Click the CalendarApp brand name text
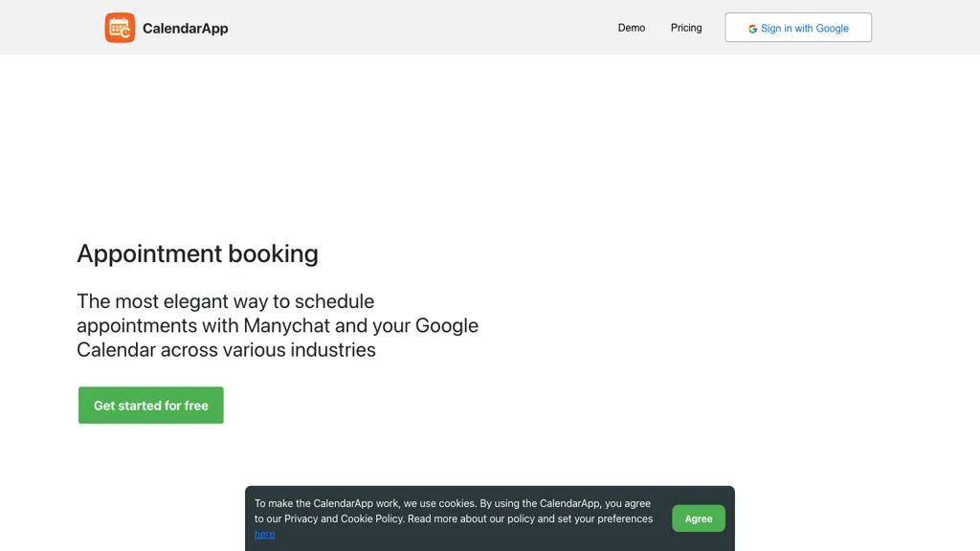980x551 pixels. 186,29
